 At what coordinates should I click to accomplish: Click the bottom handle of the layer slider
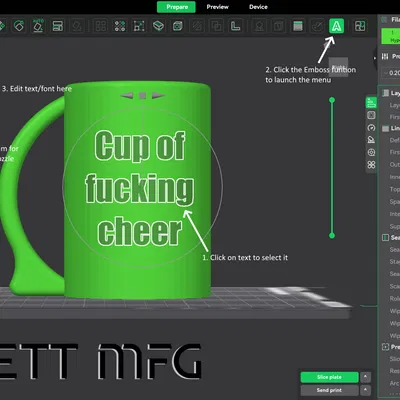[x=332, y=236]
